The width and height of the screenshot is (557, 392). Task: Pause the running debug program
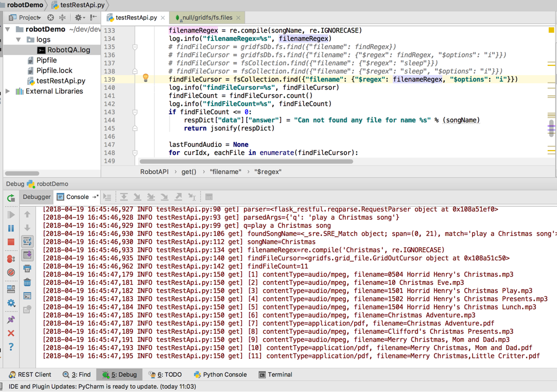point(11,228)
